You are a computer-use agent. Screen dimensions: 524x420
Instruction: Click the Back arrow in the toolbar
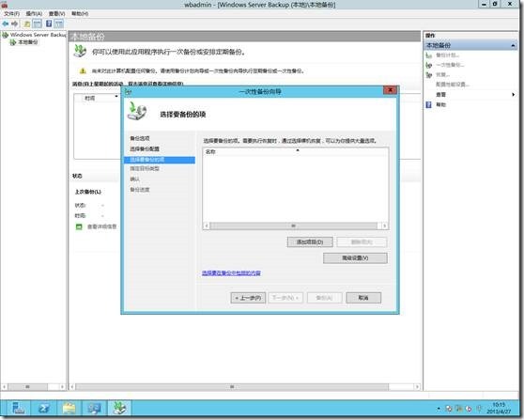pyautogui.click(x=6, y=23)
